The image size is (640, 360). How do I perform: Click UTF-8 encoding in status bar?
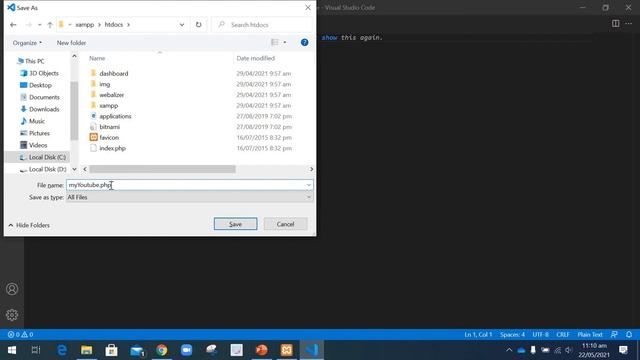click(540, 335)
